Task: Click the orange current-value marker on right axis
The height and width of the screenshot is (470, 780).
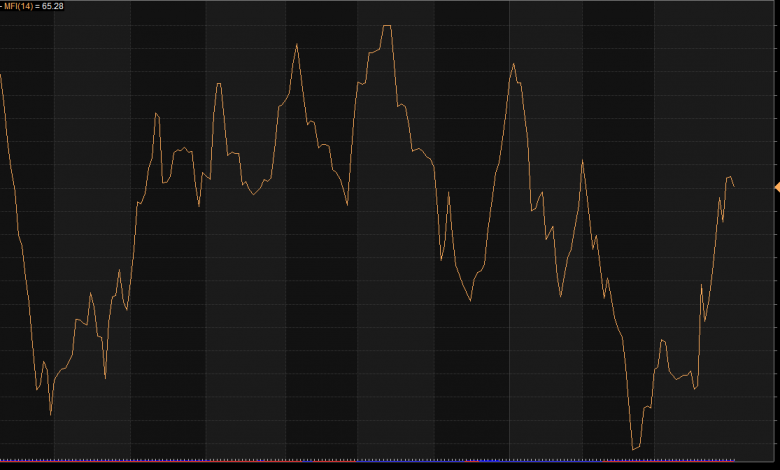Action: [x=777, y=187]
